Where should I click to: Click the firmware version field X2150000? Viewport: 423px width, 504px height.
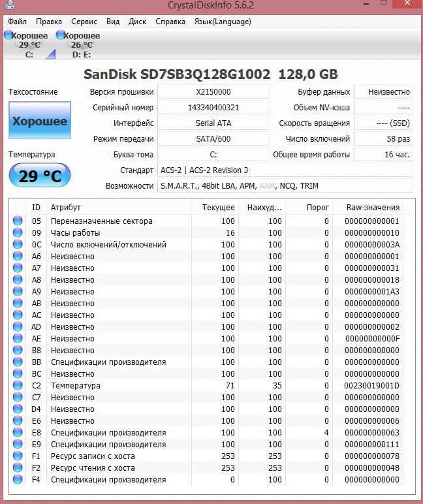pyautogui.click(x=213, y=92)
